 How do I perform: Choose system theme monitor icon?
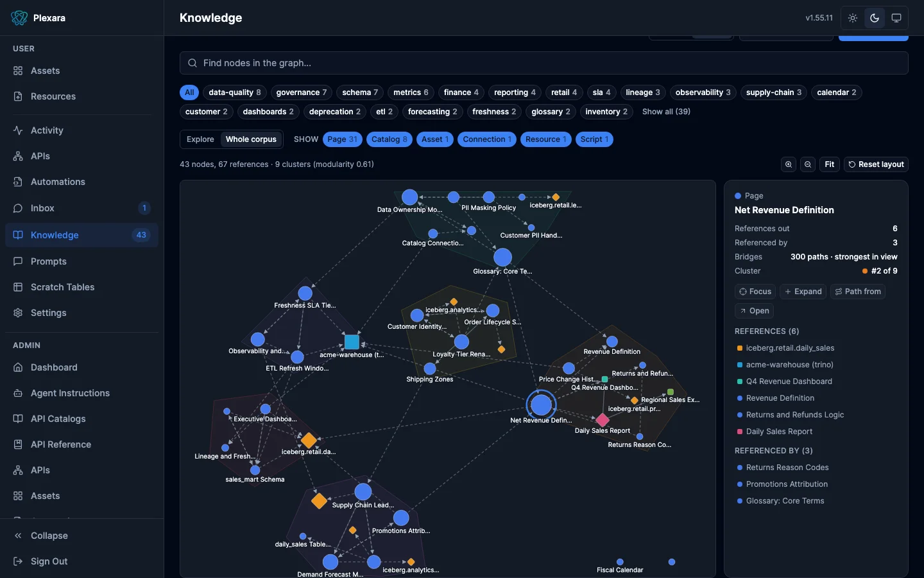896,18
